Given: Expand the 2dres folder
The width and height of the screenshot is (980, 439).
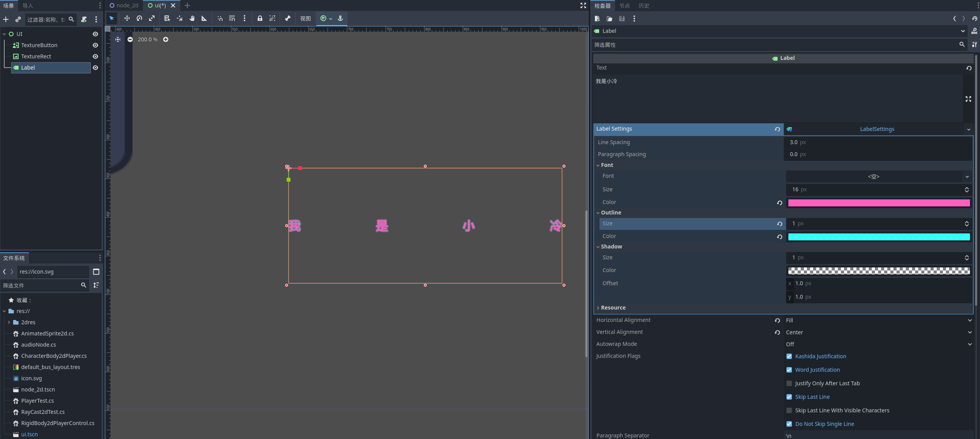Looking at the screenshot, I should coord(9,322).
